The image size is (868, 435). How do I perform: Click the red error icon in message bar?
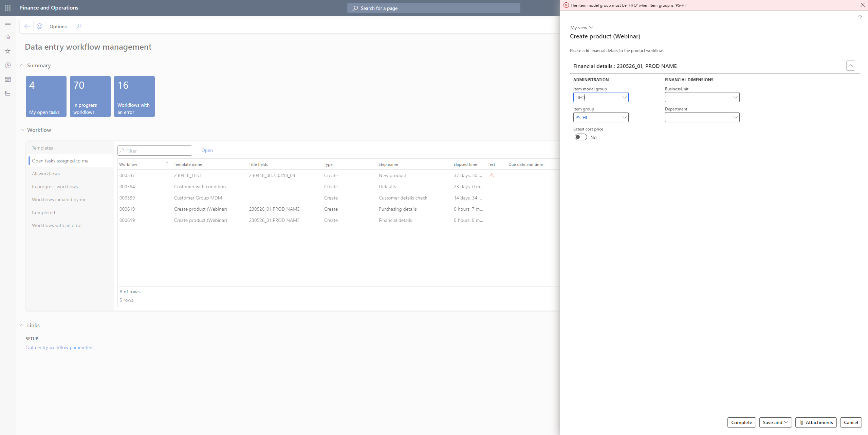click(566, 5)
